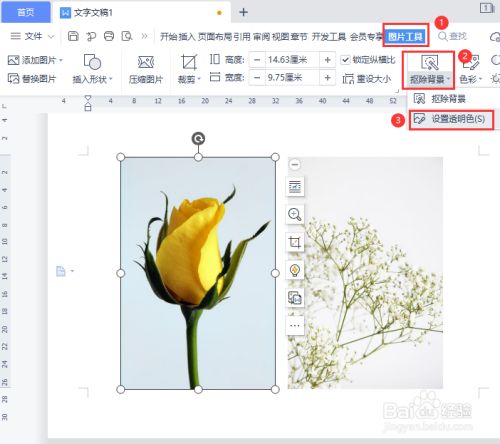Decrease height with minus button

coord(257,60)
